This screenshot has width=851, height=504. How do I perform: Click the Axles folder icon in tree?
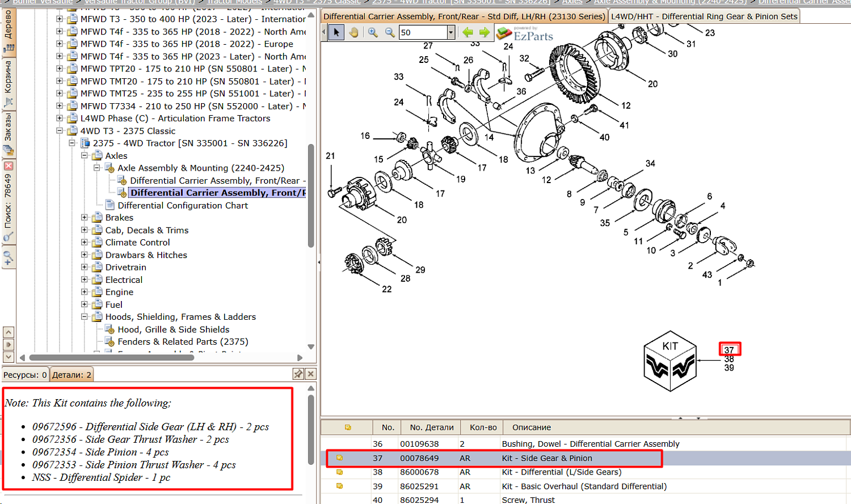pos(97,156)
